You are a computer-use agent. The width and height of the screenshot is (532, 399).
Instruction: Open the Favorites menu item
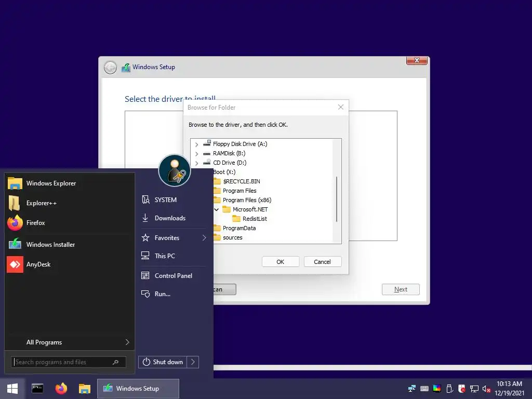(x=174, y=238)
